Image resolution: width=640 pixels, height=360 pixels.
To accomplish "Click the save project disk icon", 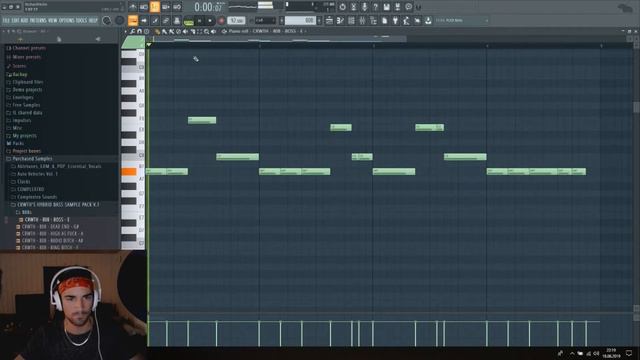I will (x=387, y=7).
